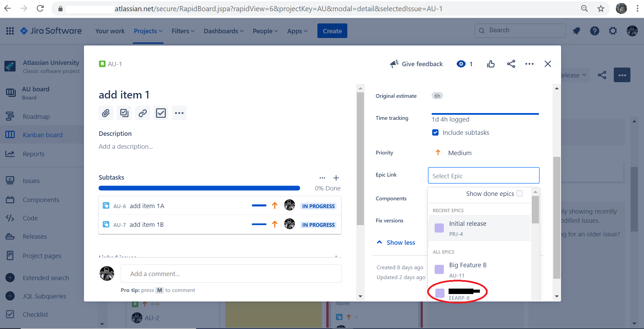Click the blue Create button
Screen dimensions: 644x329
click(332, 31)
